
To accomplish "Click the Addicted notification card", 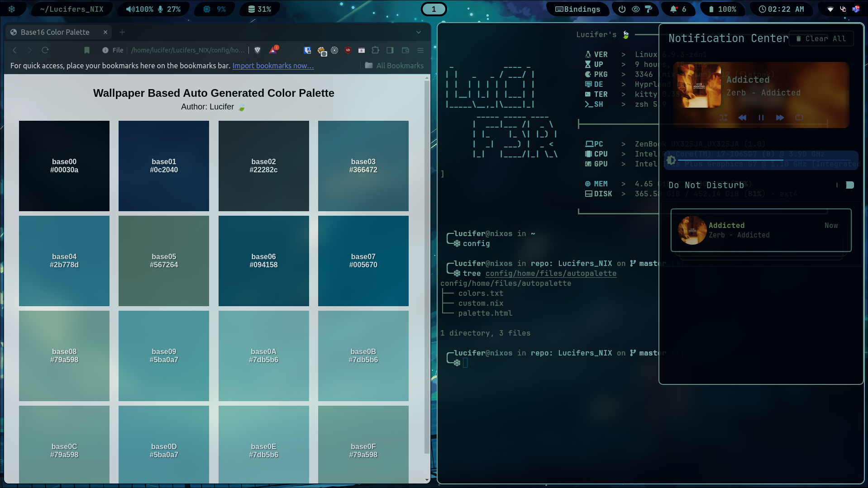I will (761, 230).
